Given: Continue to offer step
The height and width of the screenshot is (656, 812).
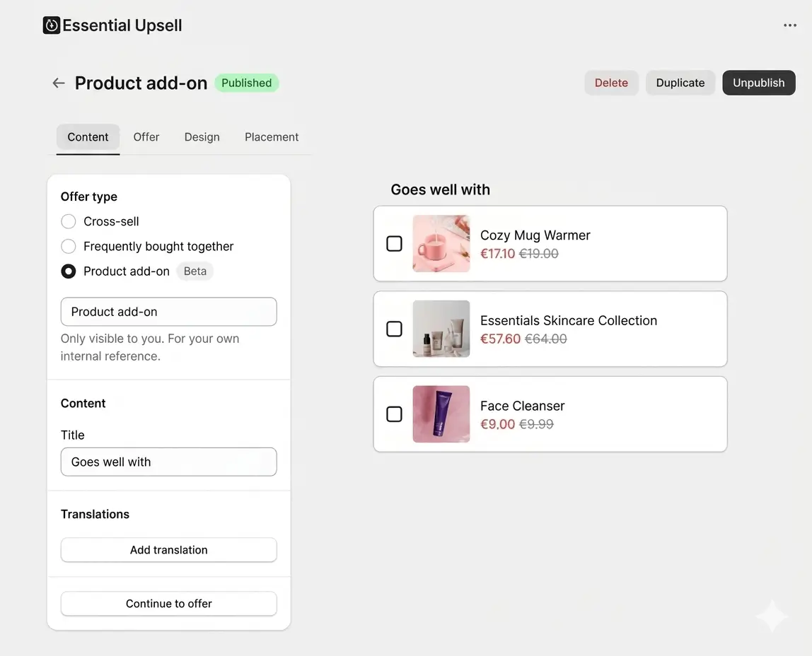Looking at the screenshot, I should coord(169,604).
